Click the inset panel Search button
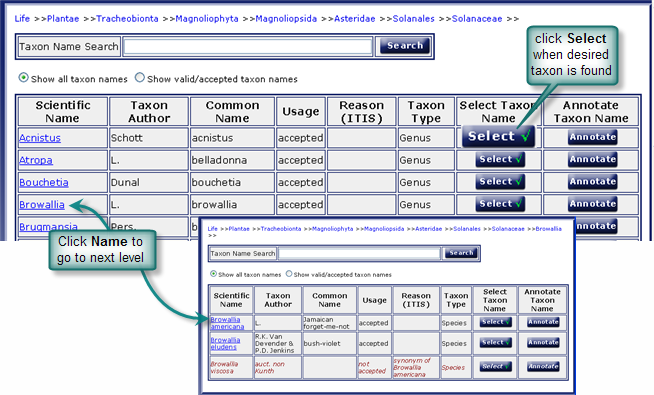This screenshot has height=395, width=654. [x=461, y=253]
